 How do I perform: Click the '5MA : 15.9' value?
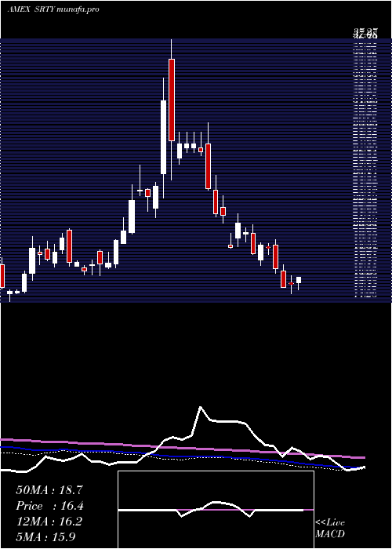pyautogui.click(x=45, y=536)
